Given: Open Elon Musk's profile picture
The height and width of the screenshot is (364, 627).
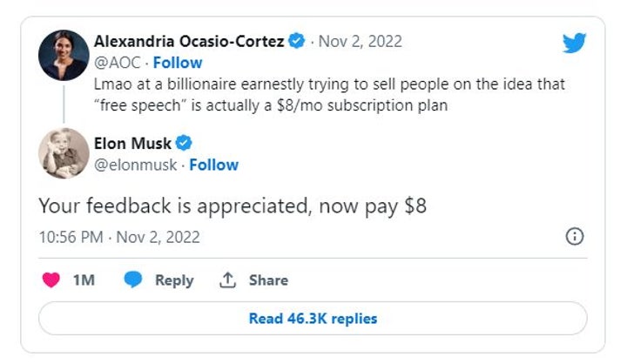Looking at the screenshot, I should point(64,153).
